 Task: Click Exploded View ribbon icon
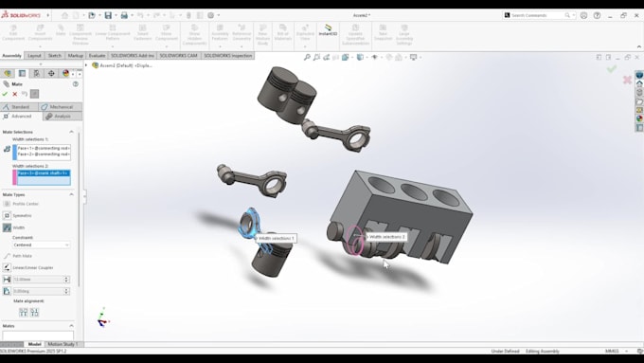coord(305,32)
